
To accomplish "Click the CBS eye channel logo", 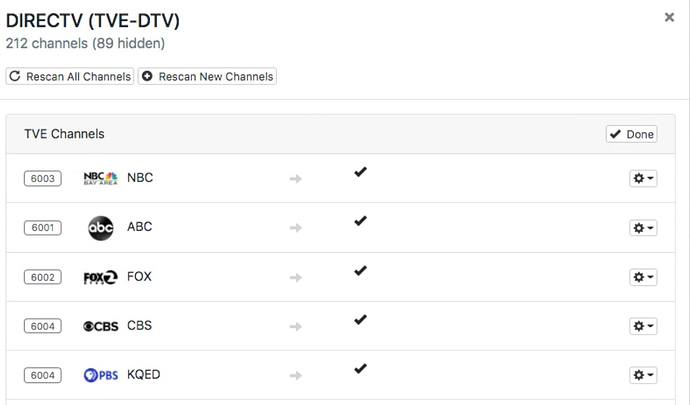I will pos(100,326).
